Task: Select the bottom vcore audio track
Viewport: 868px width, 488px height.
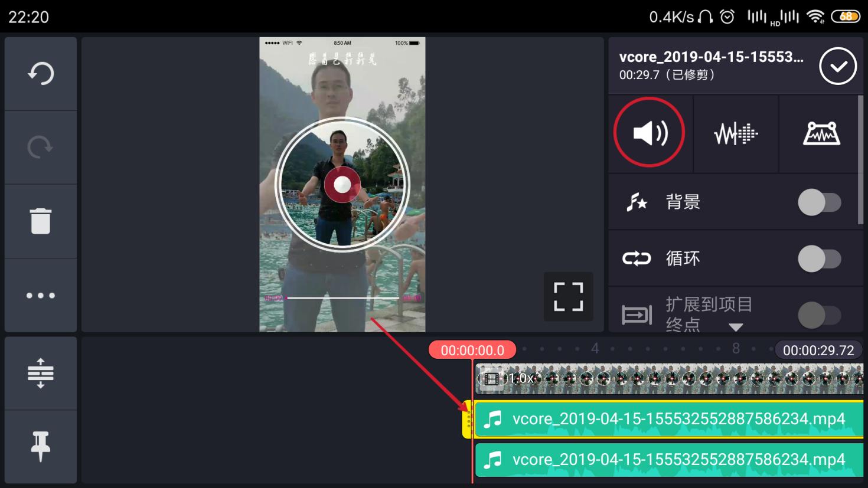Action: click(x=667, y=460)
